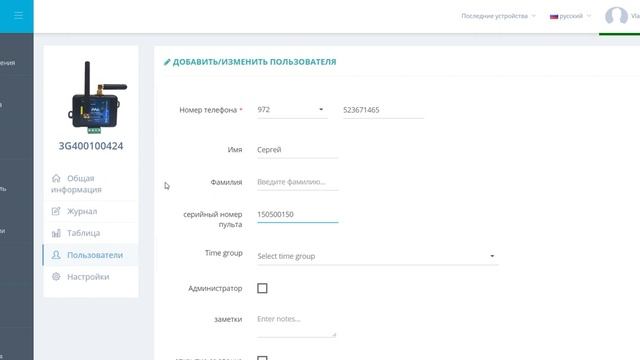Click the заметки notes textarea
This screenshot has height=360, width=640.
click(296, 325)
